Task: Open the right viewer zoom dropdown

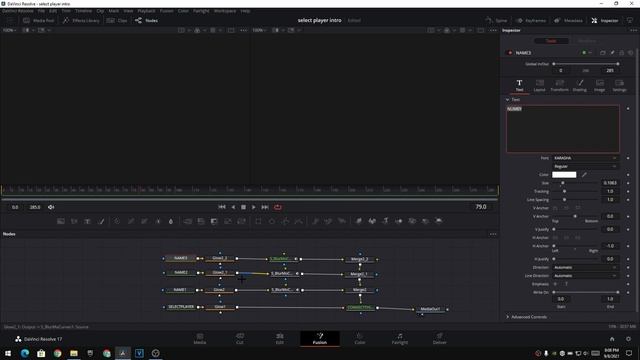Action: click(x=259, y=30)
